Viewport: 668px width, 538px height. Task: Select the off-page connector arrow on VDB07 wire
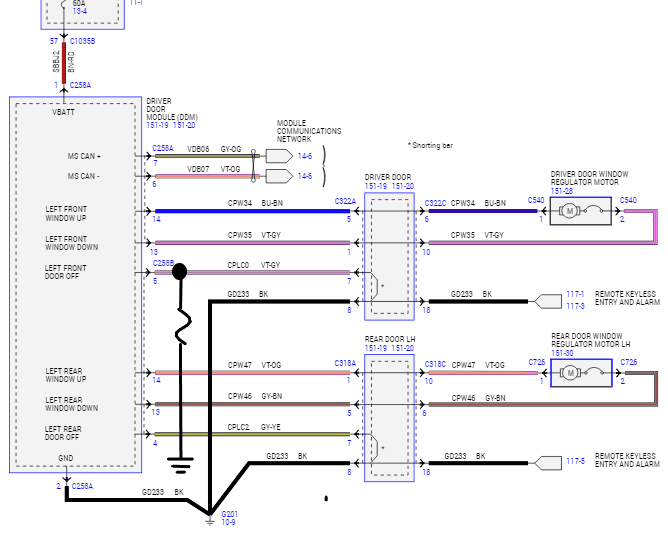coord(279,176)
